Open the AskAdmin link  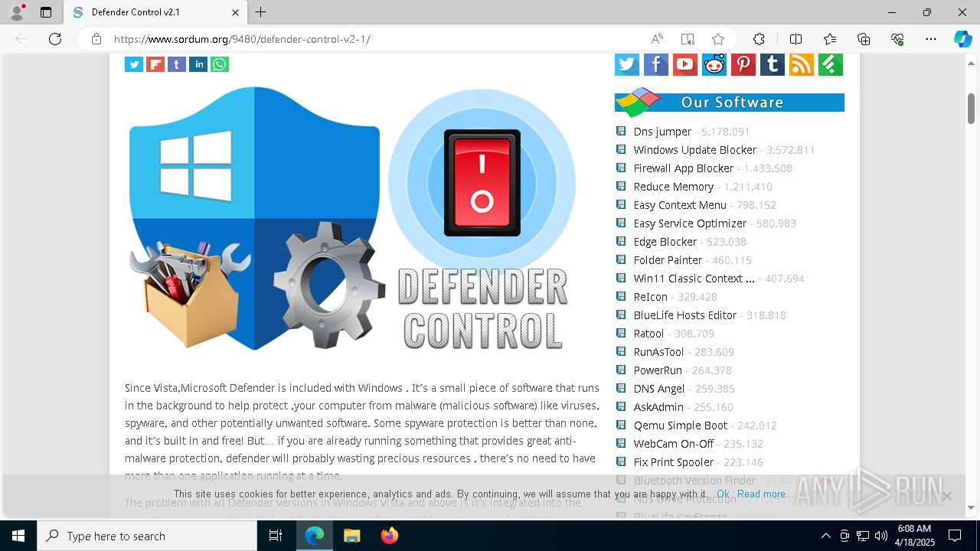[658, 407]
